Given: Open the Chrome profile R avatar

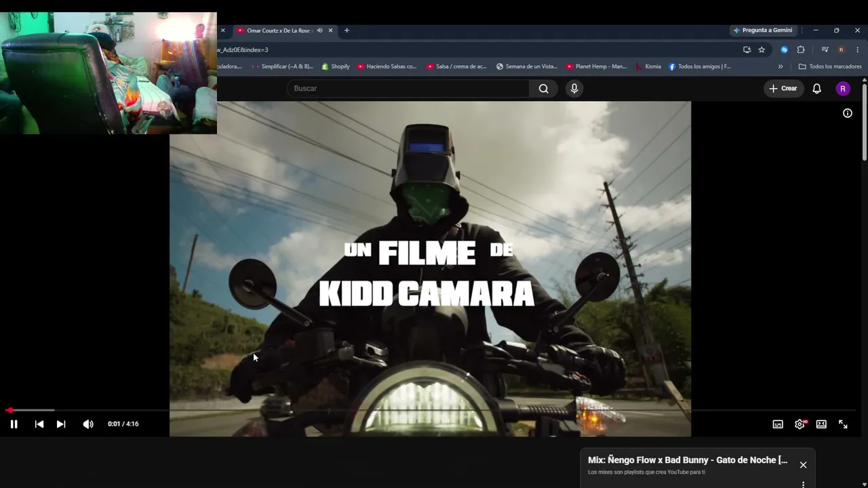Looking at the screenshot, I should tap(841, 49).
